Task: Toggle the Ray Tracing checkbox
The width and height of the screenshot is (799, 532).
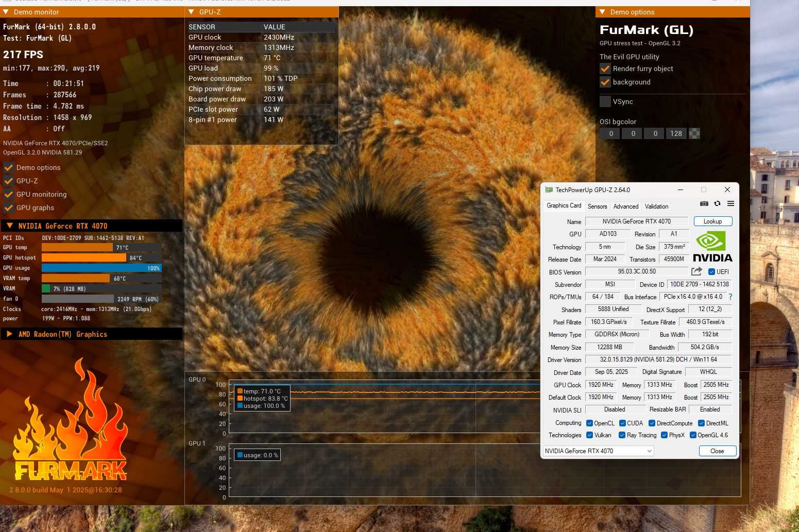Action: point(622,435)
